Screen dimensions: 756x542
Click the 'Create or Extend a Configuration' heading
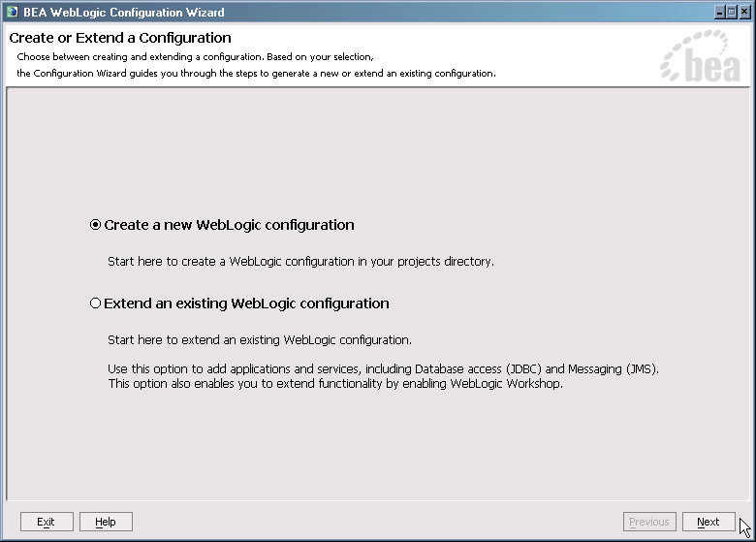point(120,38)
